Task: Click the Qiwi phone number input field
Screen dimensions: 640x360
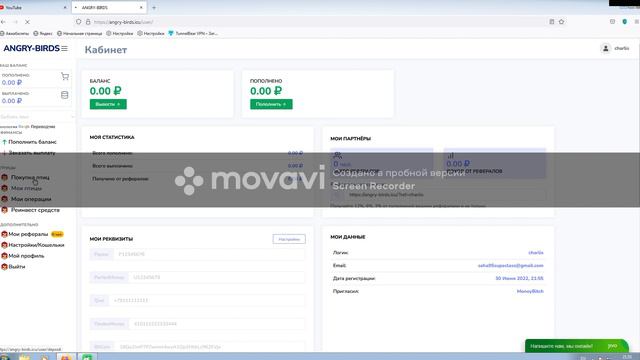Action: 207,300
